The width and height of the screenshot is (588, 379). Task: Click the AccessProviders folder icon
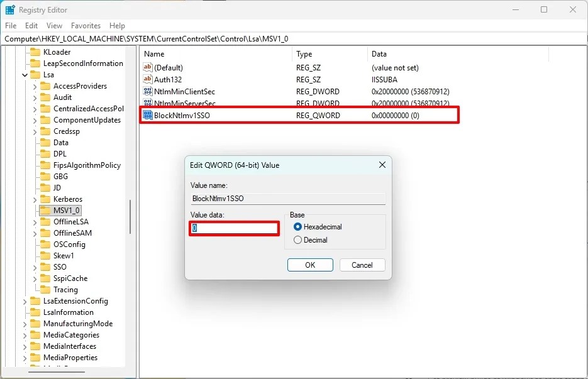[45, 86]
